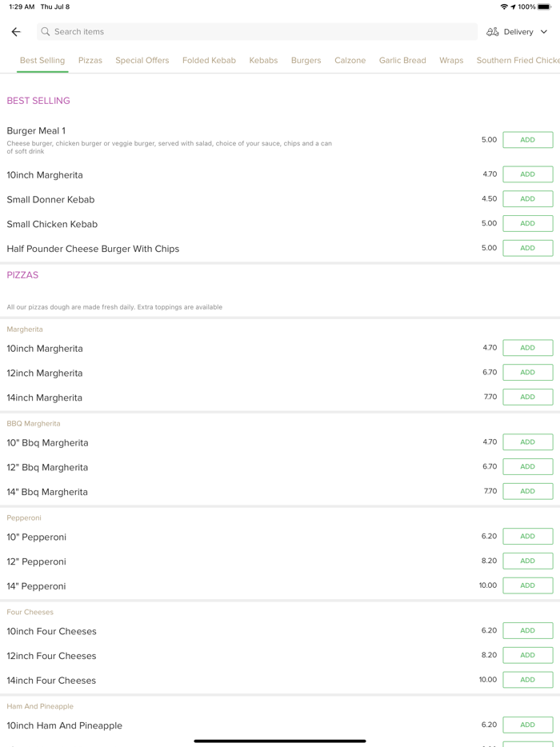Open the Special Offers tab
The width and height of the screenshot is (560, 747).
click(x=142, y=60)
